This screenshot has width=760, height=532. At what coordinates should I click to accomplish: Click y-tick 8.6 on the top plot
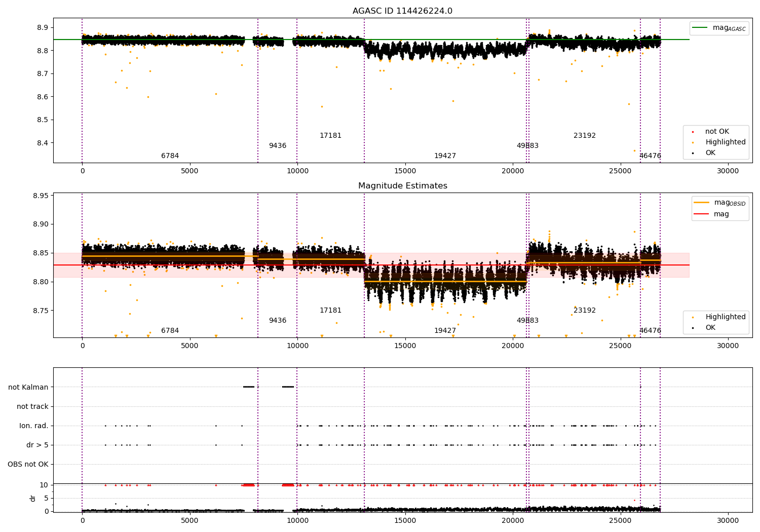tap(43, 97)
